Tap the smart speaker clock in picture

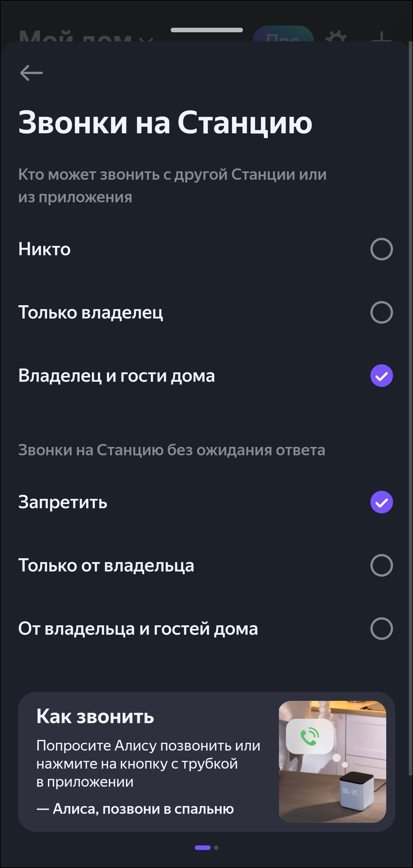tap(350, 792)
